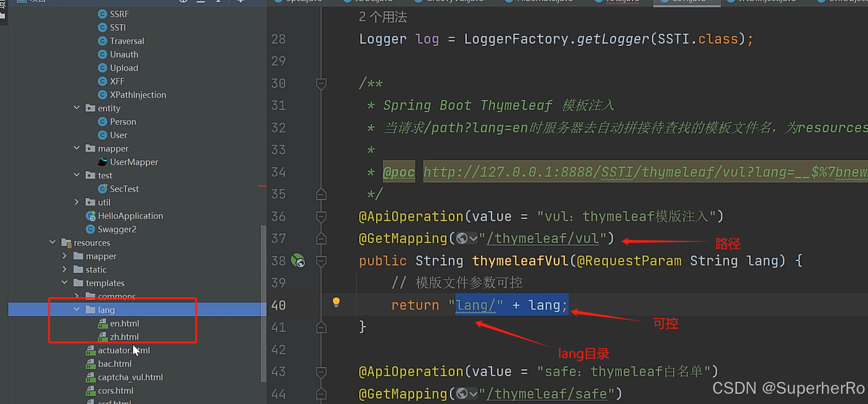Click the captcha_vul.html file icon
The image size is (868, 404).
point(91,377)
